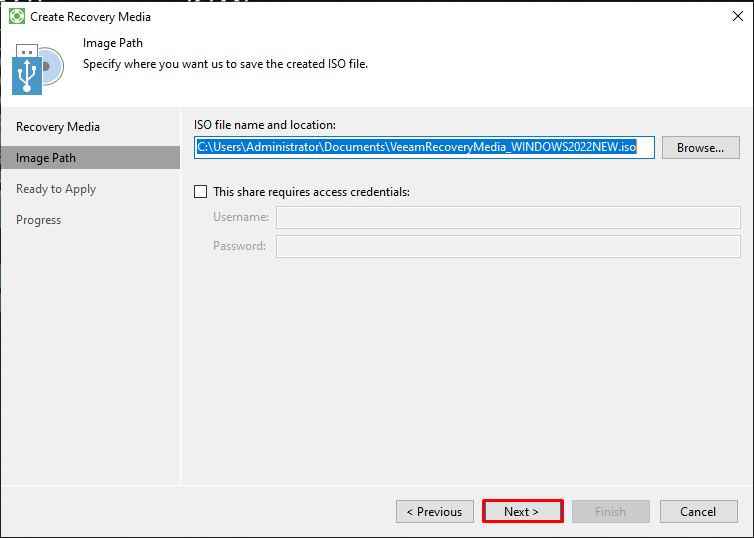The height and width of the screenshot is (538, 754).
Task: Click the USB recovery media wizard icon
Action: pyautogui.click(x=38, y=69)
